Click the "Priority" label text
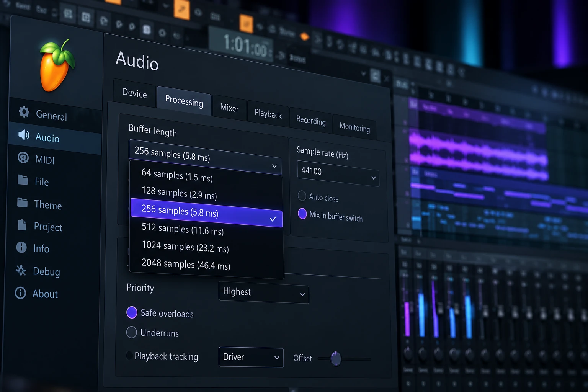 click(x=140, y=288)
